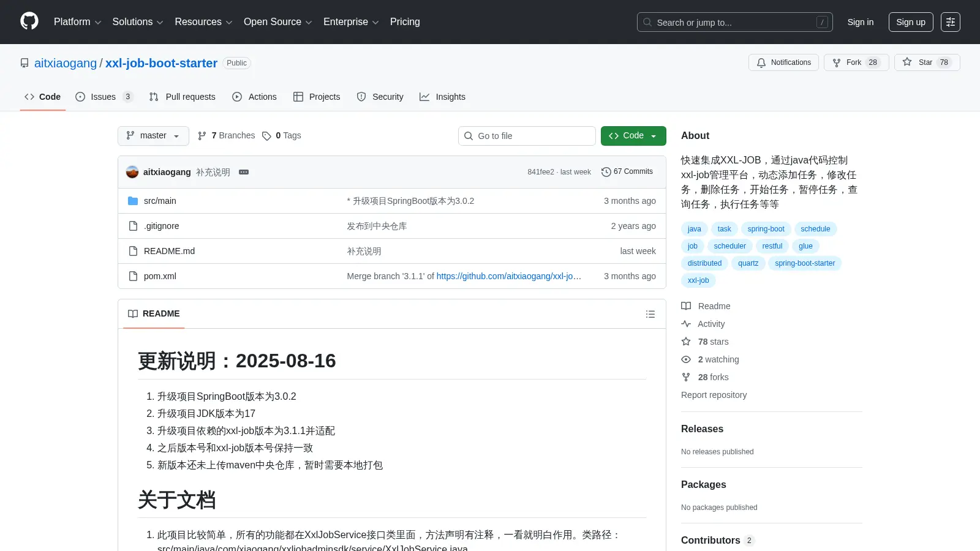Click the star icon beside 78 stars
Screen dimensions: 980x551
click(686, 342)
